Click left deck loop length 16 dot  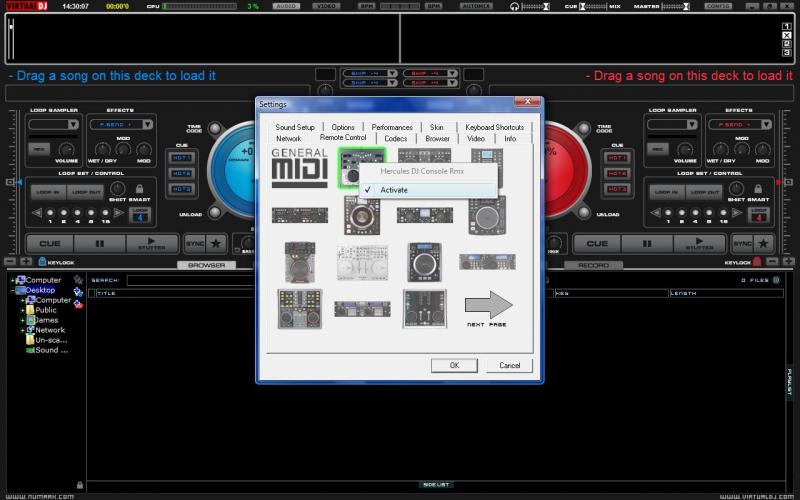pos(105,213)
